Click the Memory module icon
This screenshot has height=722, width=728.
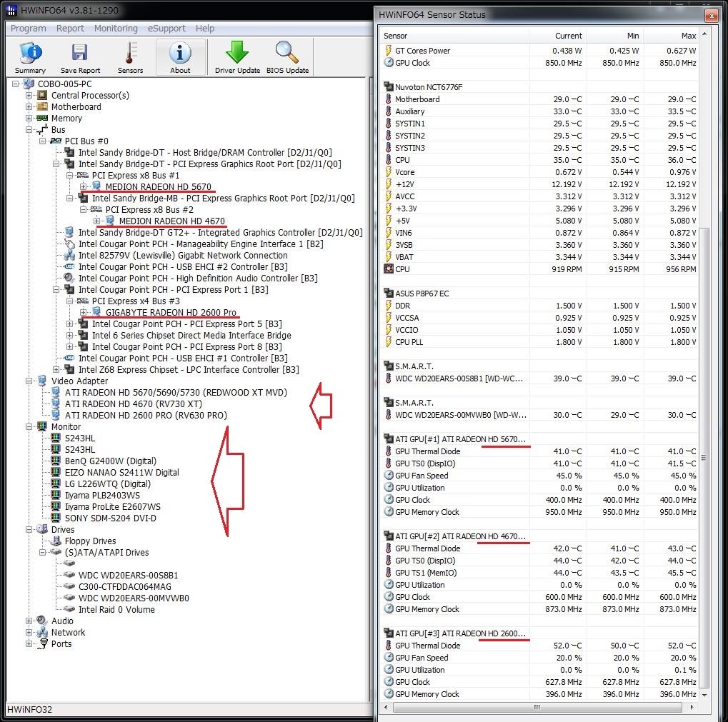42,119
